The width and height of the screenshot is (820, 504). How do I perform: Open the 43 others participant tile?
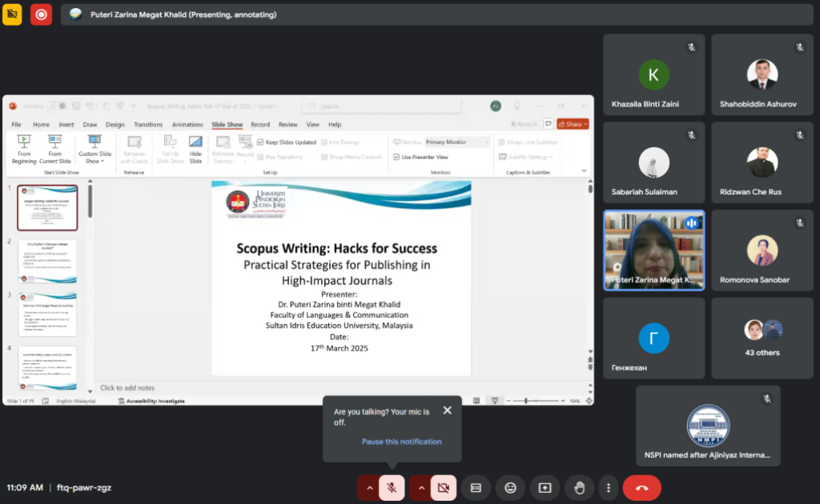click(x=762, y=338)
